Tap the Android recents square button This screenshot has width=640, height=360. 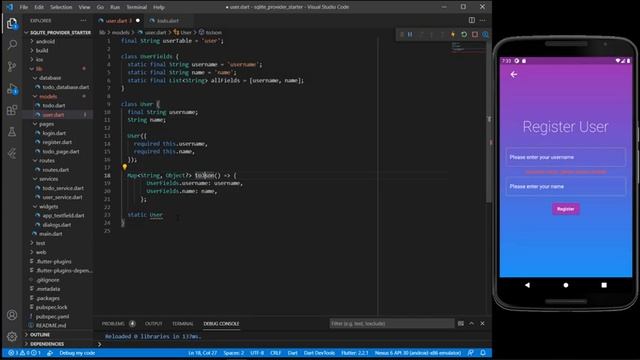click(604, 285)
